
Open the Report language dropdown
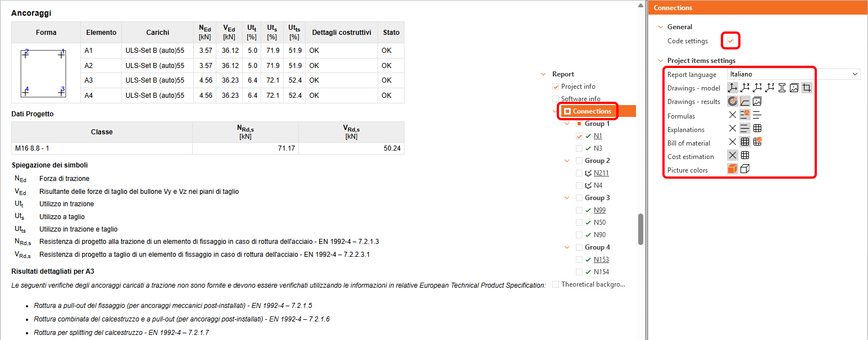(793, 74)
